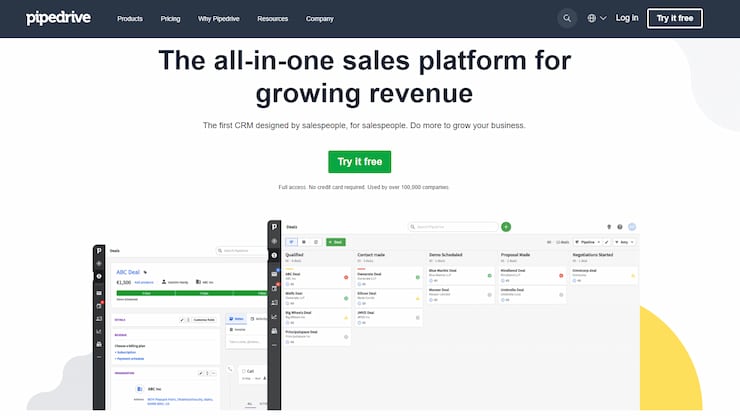Click yellow warning icon on Big Wheels Deal
The width and height of the screenshot is (740, 416).
click(346, 318)
